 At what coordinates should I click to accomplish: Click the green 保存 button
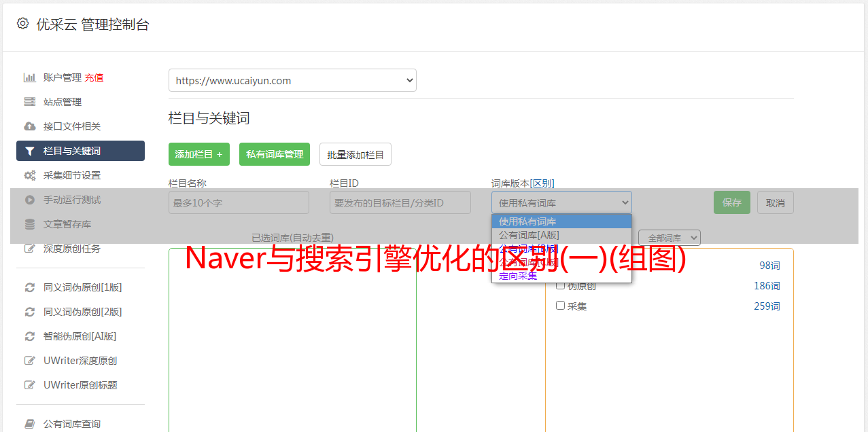[x=732, y=202]
